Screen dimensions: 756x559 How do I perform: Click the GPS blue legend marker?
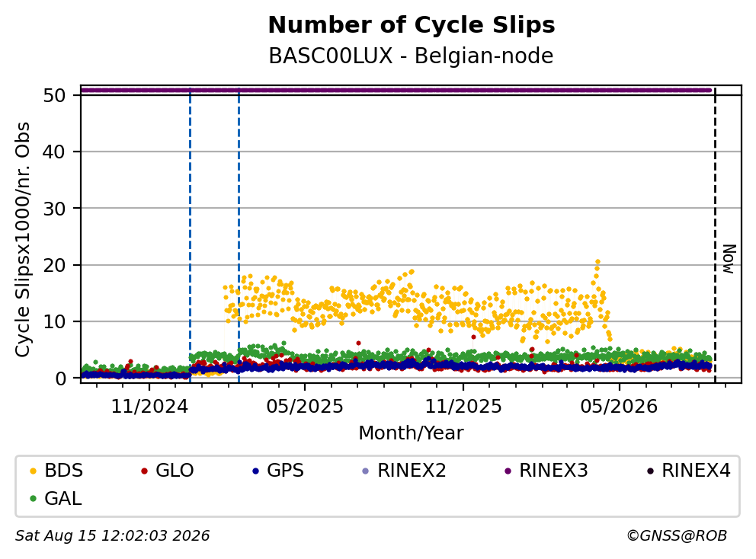tap(255, 471)
